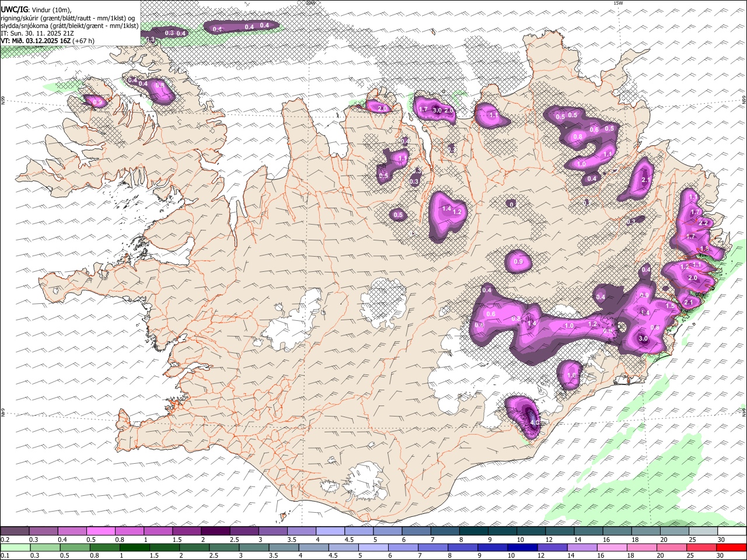747x560 pixels.
Task: Select the dark teal 8 swatch in the upper scale
Action: (474, 531)
